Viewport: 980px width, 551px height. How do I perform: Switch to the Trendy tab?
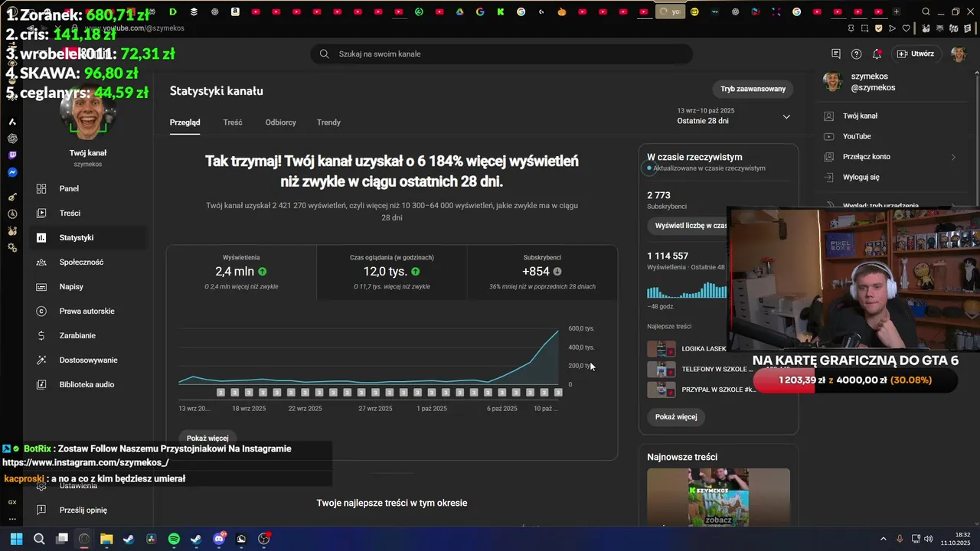tap(328, 122)
